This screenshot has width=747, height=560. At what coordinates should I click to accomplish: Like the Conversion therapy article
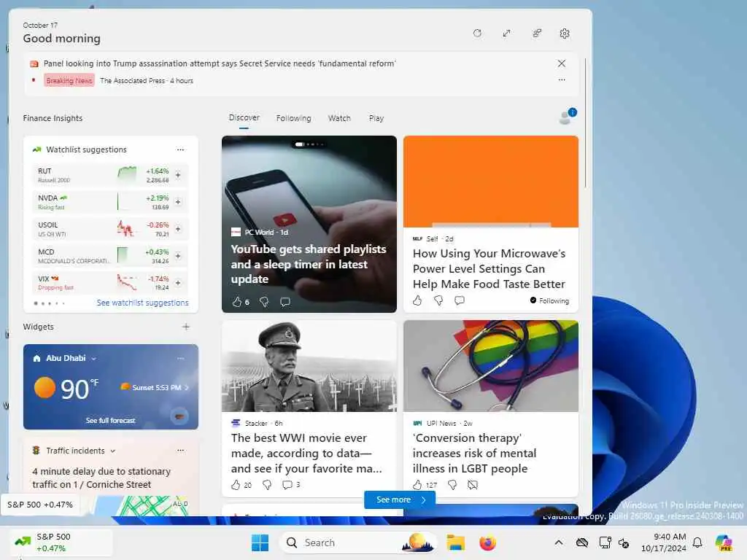[417, 485]
